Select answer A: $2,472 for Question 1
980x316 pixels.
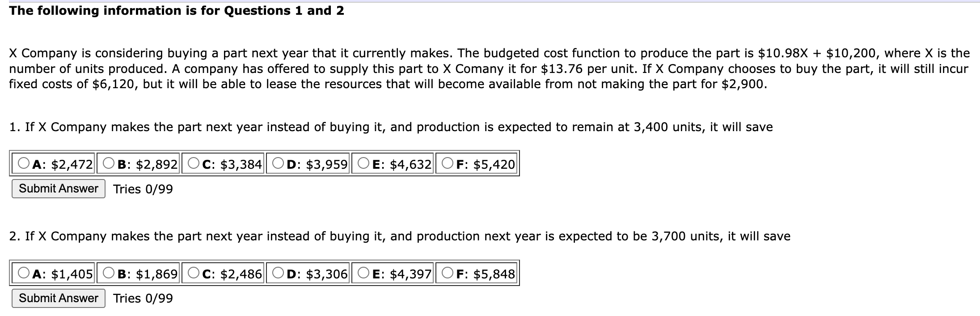25,163
